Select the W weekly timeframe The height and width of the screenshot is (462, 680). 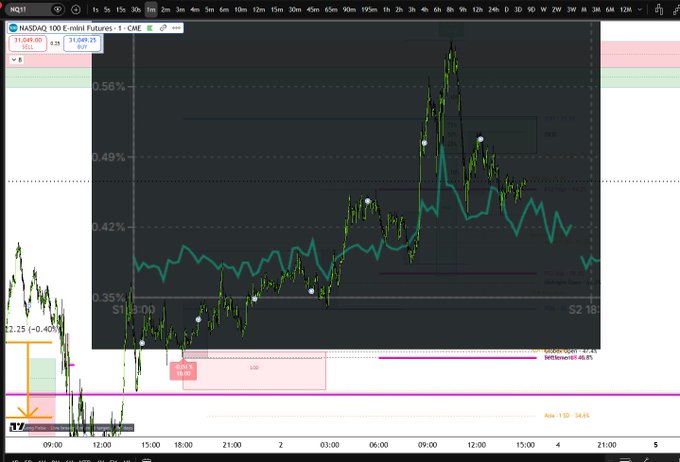point(543,9)
